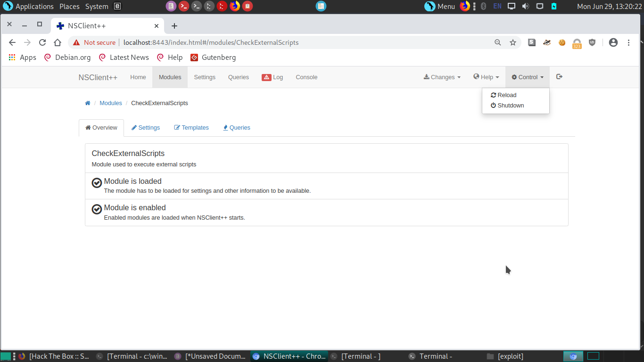Open the module Settings tab
Image resolution: width=644 pixels, height=362 pixels.
(x=146, y=128)
